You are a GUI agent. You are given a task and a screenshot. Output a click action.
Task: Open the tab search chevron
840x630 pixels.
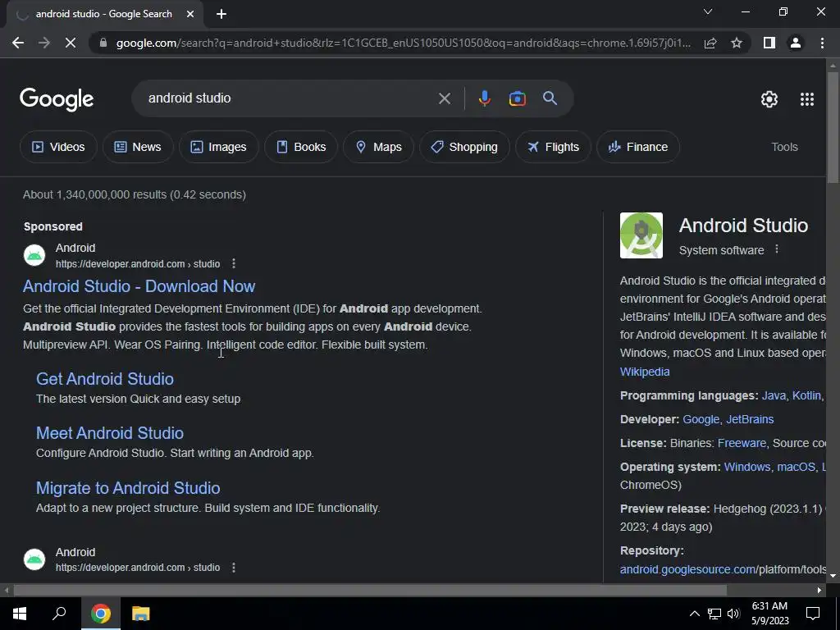click(x=708, y=11)
